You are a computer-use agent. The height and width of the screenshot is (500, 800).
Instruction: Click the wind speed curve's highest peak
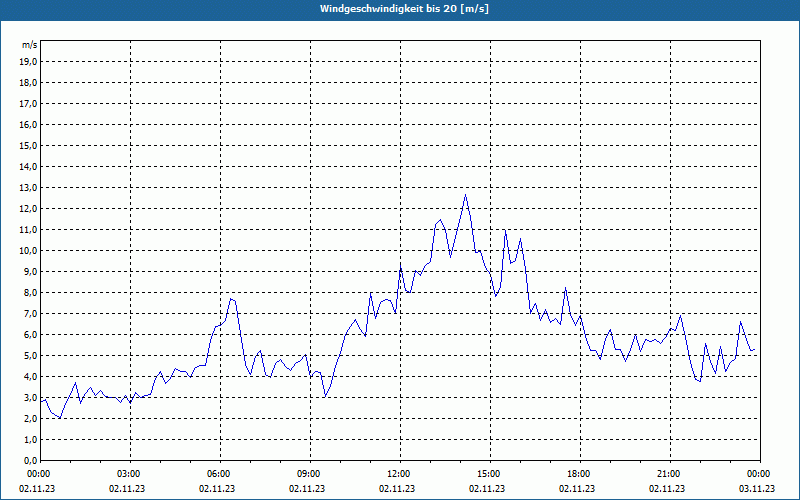coord(465,195)
